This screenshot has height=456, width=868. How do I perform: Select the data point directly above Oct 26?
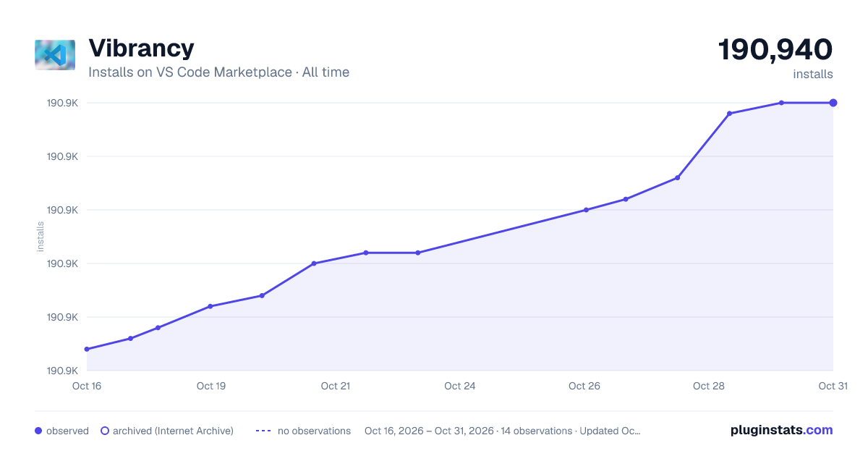point(586,210)
